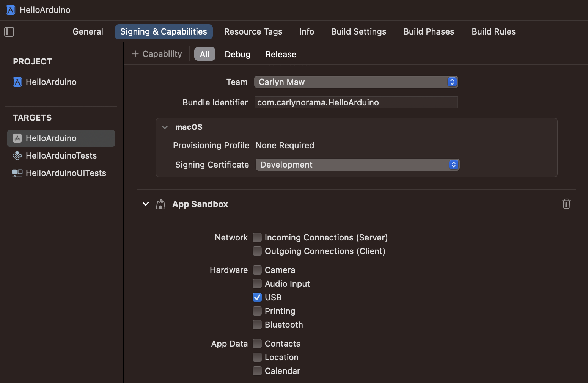Open the Info tab
This screenshot has height=383, width=588.
tap(307, 32)
